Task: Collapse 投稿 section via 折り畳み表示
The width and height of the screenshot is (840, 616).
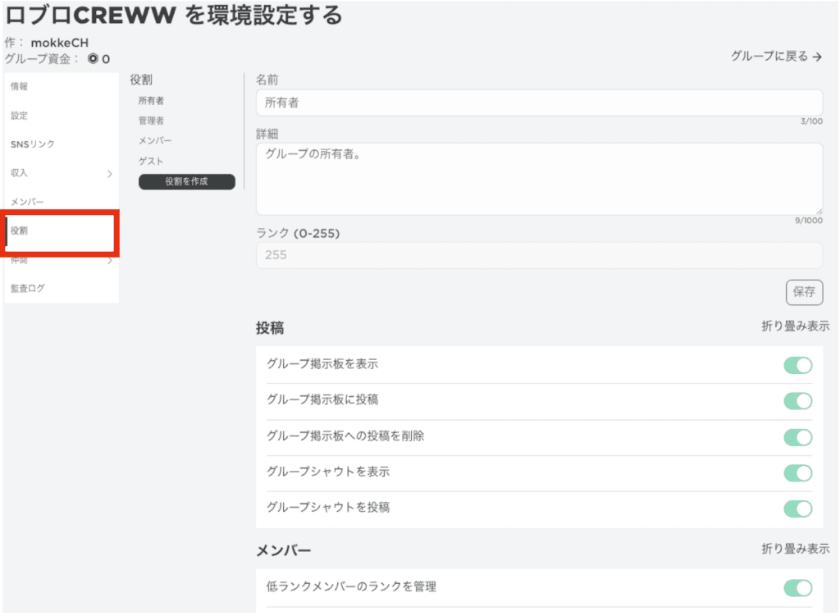Action: (795, 326)
